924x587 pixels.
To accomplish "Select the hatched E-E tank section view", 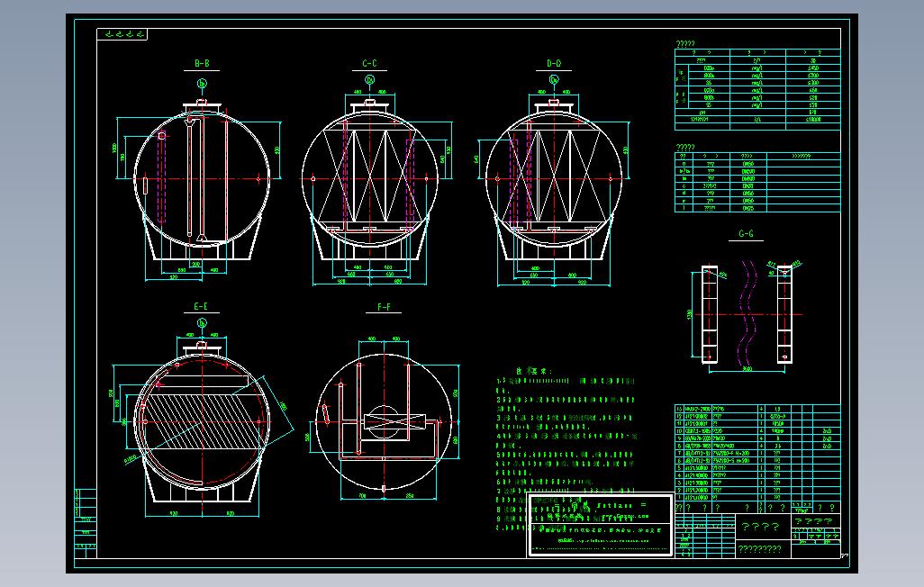I will pos(202,423).
